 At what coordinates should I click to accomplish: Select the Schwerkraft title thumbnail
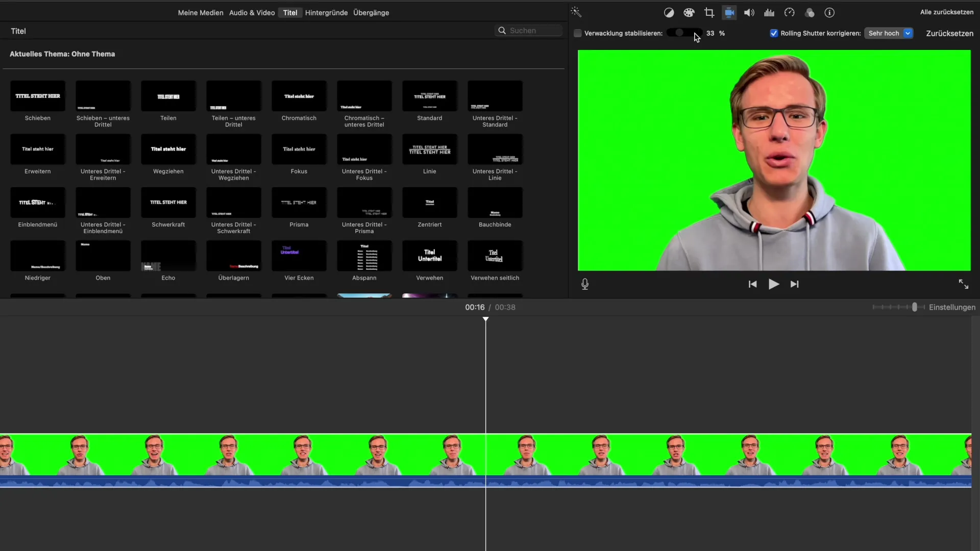point(168,203)
